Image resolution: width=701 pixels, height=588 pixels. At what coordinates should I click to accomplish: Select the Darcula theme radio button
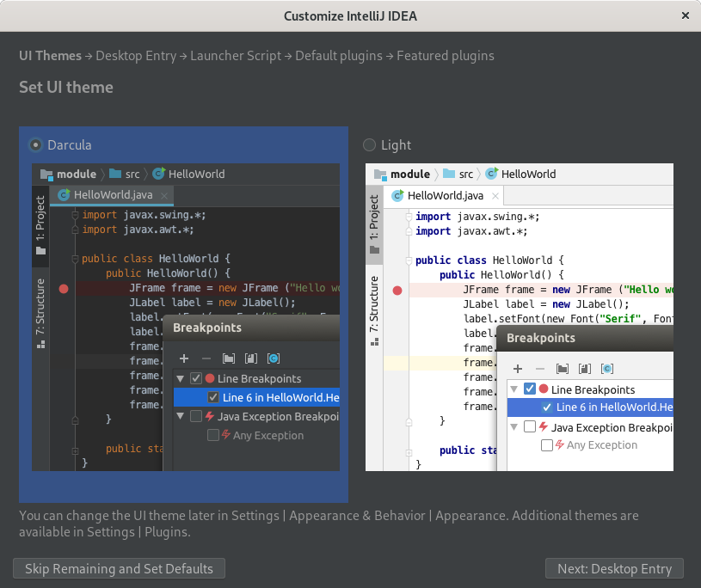[35, 144]
